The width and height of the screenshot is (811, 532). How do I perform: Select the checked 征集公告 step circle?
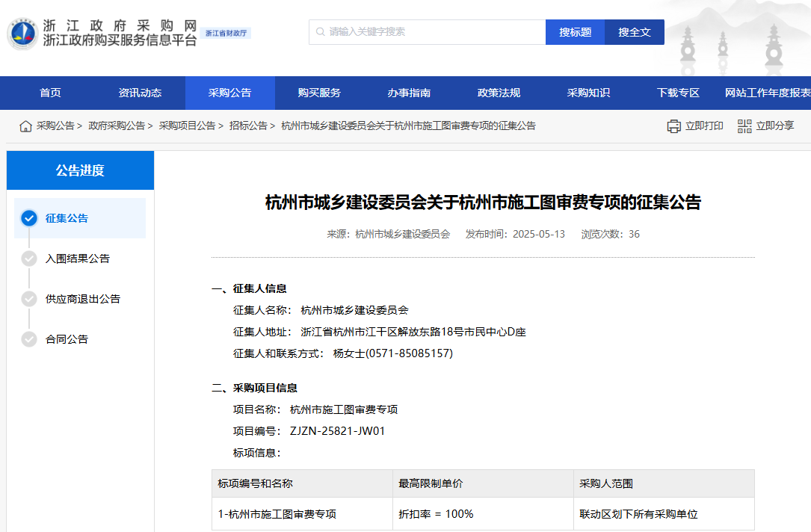click(29, 218)
